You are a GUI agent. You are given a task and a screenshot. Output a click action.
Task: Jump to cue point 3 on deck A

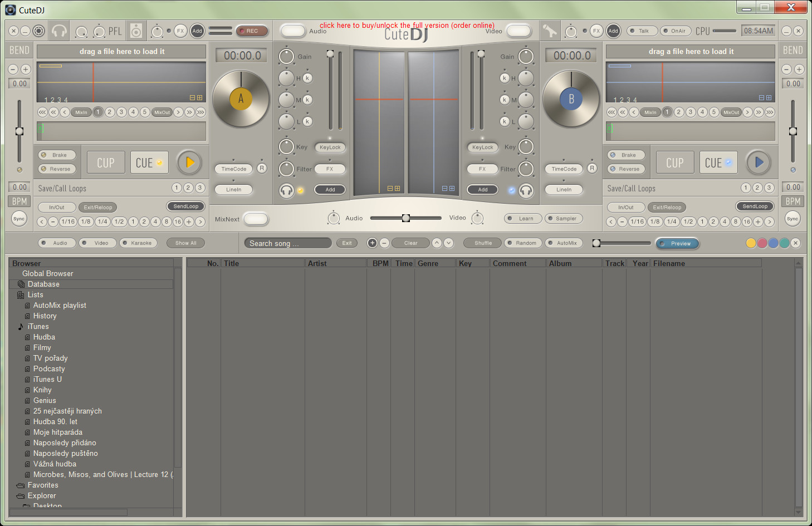[121, 112]
